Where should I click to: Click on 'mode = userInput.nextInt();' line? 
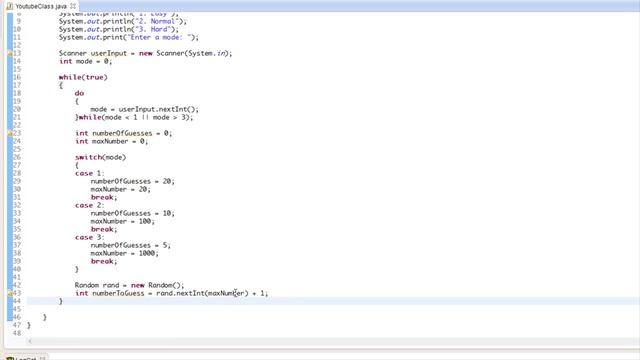[x=144, y=109]
